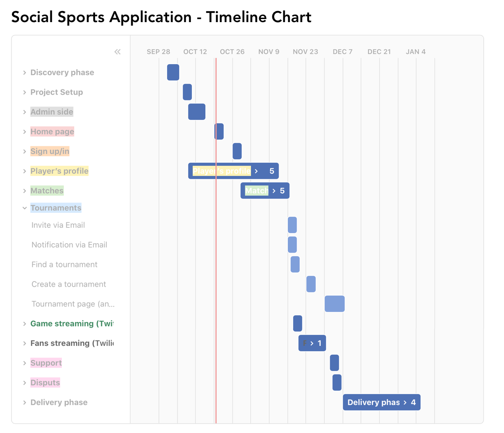Click the red today marker line

[216, 265]
